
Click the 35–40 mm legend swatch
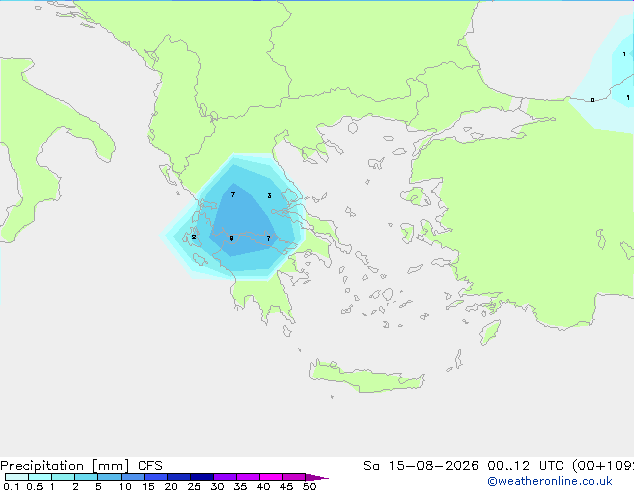pyautogui.click(x=248, y=477)
